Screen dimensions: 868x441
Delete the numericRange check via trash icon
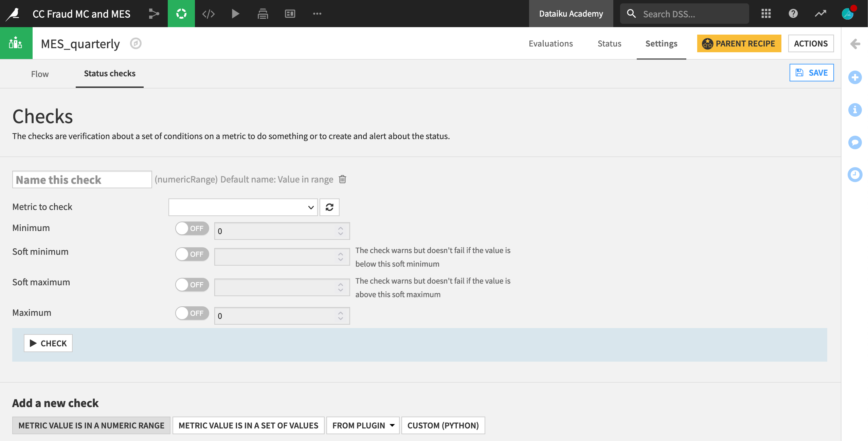pyautogui.click(x=342, y=179)
